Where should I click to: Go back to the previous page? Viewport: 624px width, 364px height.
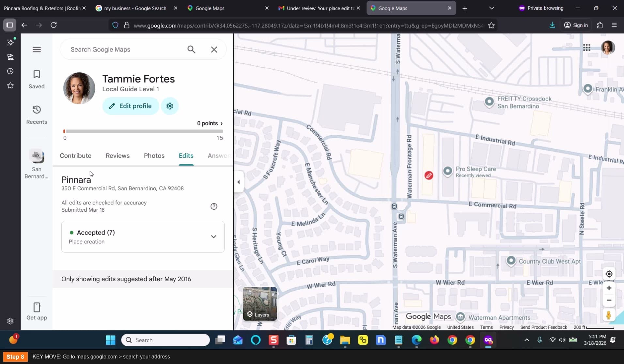click(24, 25)
